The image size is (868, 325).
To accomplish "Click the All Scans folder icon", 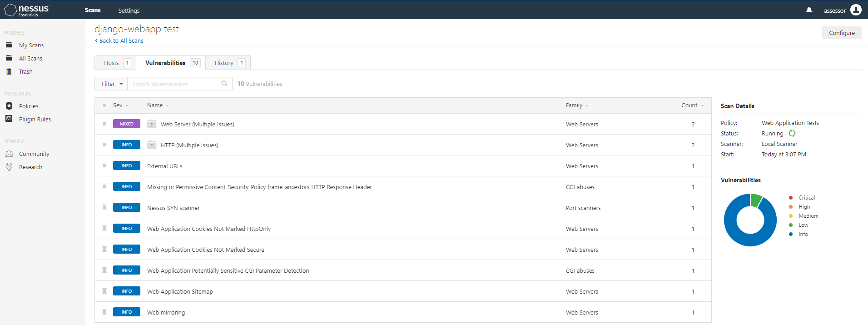I will pos(9,58).
